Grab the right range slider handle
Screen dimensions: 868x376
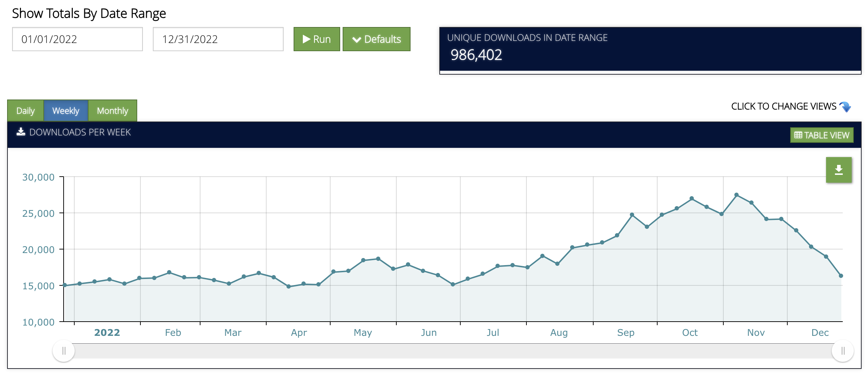[x=842, y=351]
